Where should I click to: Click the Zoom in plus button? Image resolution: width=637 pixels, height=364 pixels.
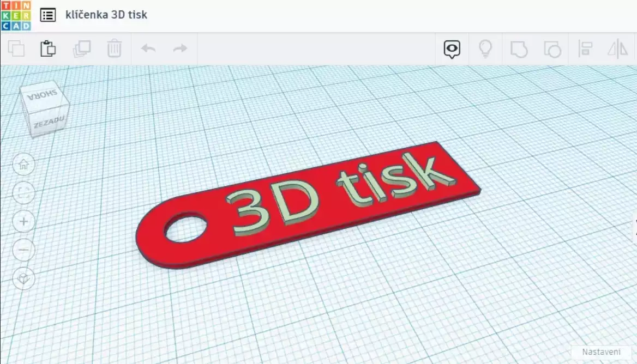[x=23, y=221]
